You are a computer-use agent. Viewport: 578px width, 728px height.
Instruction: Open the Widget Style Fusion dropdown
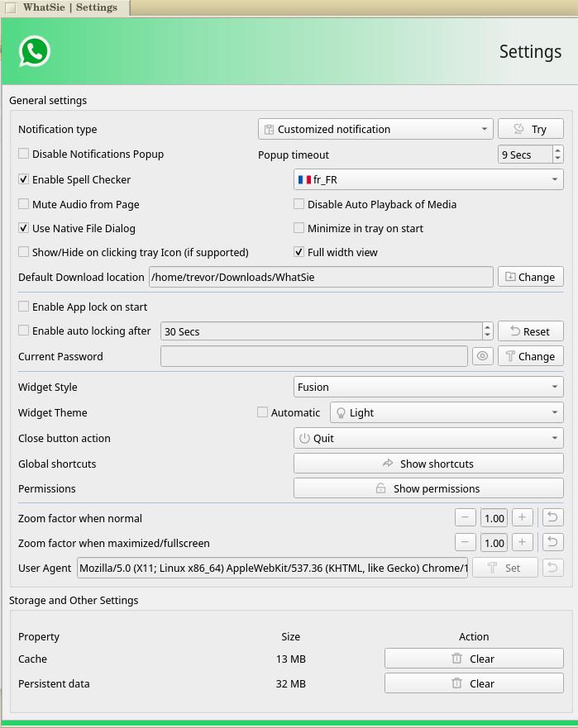tap(428, 388)
